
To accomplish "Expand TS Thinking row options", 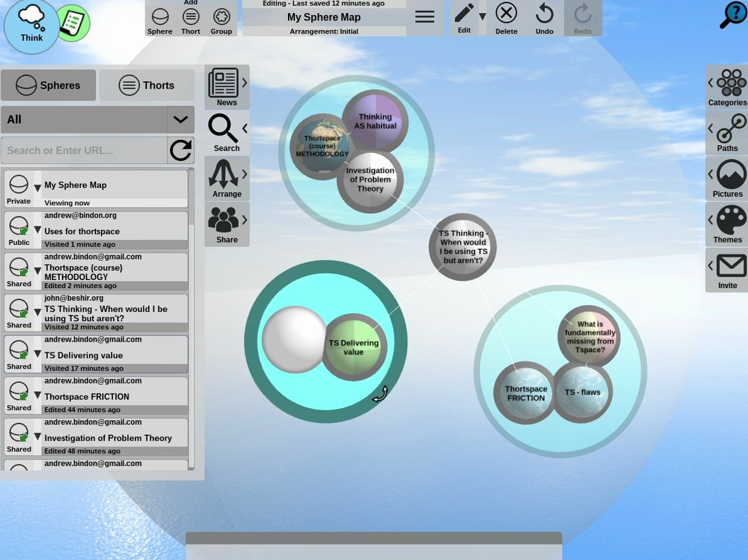I will [x=37, y=312].
